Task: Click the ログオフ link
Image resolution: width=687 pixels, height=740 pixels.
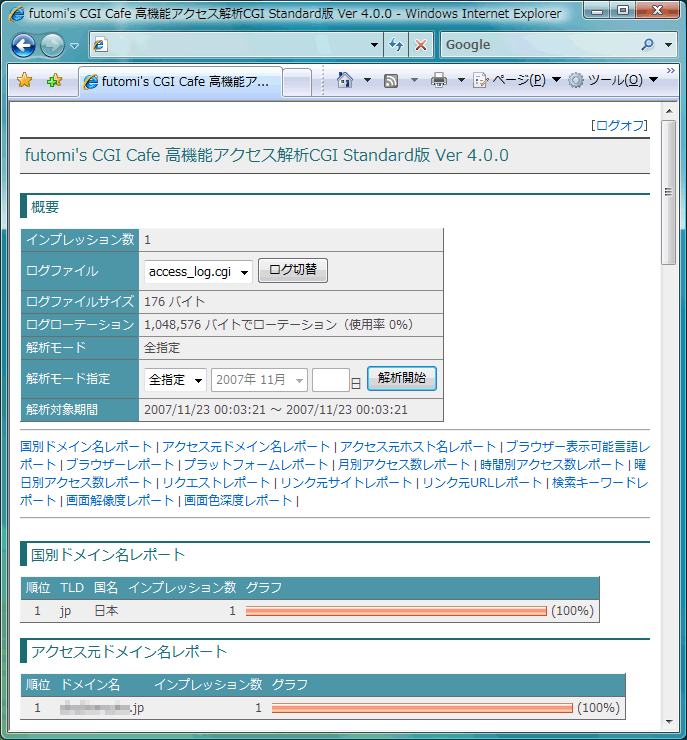Action: coord(620,126)
